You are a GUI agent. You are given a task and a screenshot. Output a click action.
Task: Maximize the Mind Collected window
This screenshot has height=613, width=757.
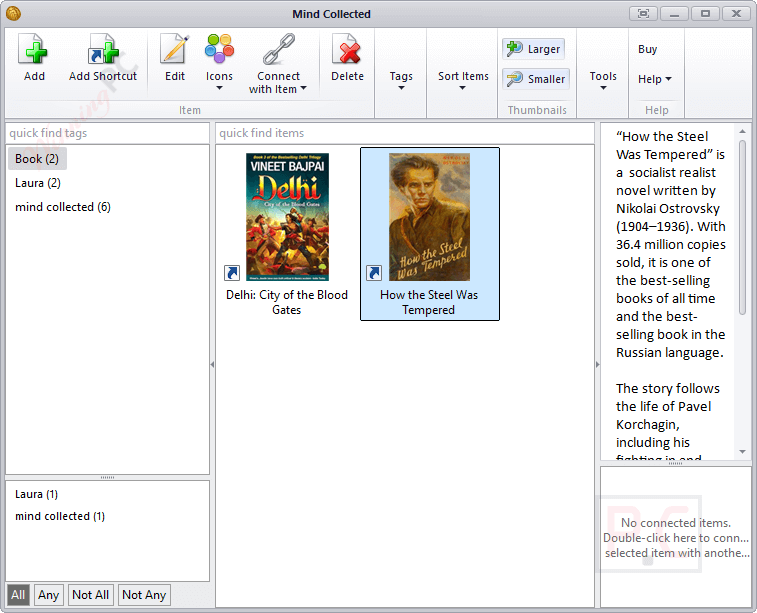coord(705,14)
